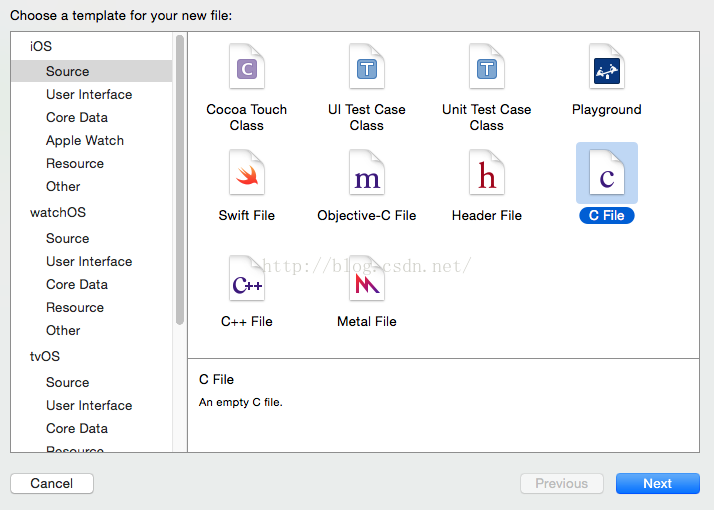This screenshot has width=714, height=510.
Task: Click the 'Swift File' label text
Action: pos(247,215)
